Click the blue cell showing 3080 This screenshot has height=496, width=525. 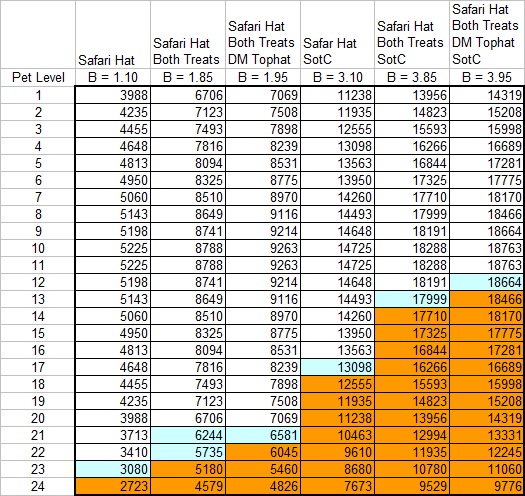113,469
